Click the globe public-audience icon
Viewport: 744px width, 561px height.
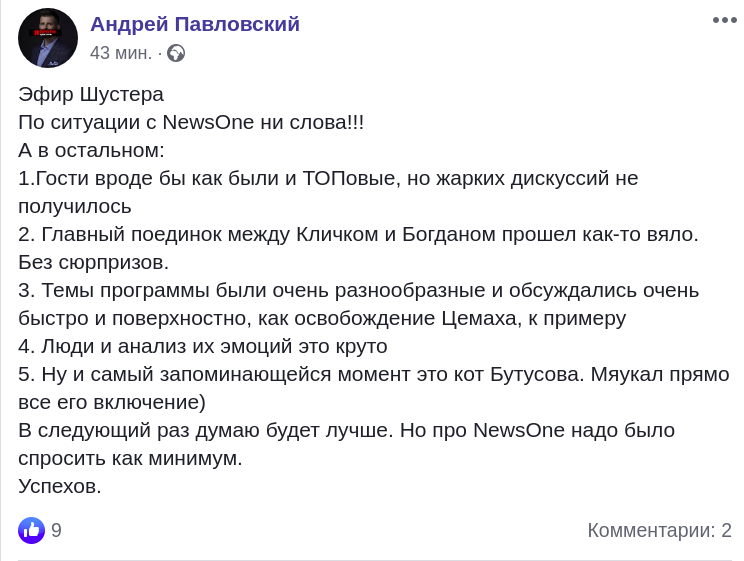point(176,53)
